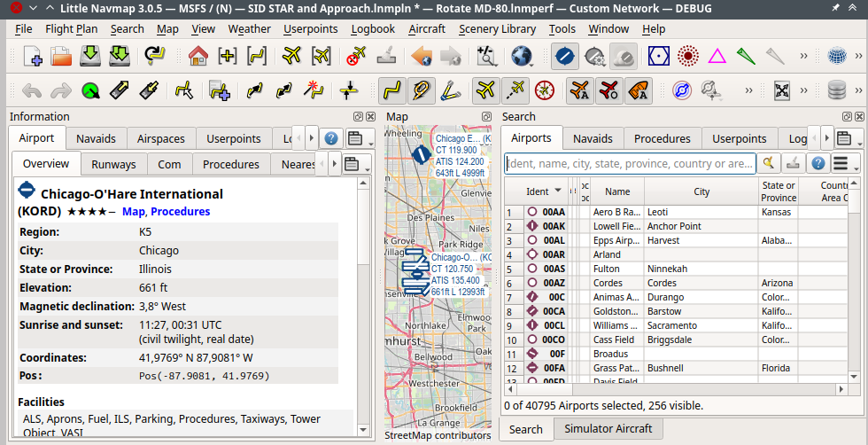
Task: Float the Map dock window
Action: pyautogui.click(x=486, y=116)
